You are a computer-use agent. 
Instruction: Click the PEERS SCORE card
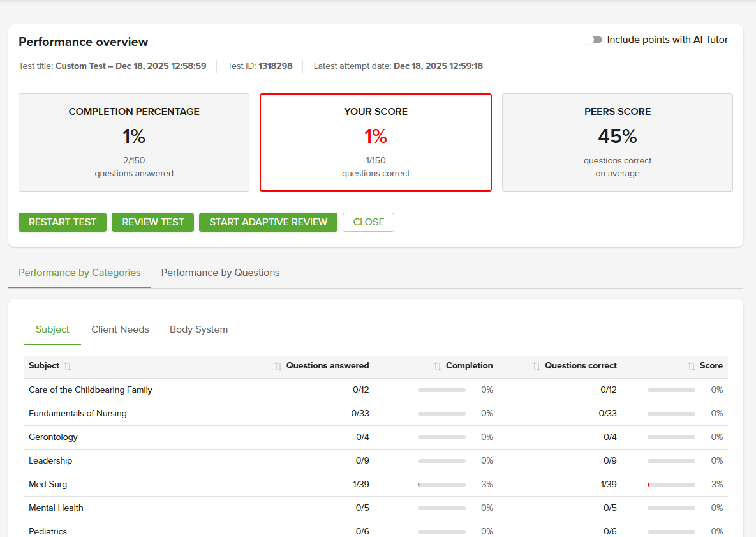617,142
